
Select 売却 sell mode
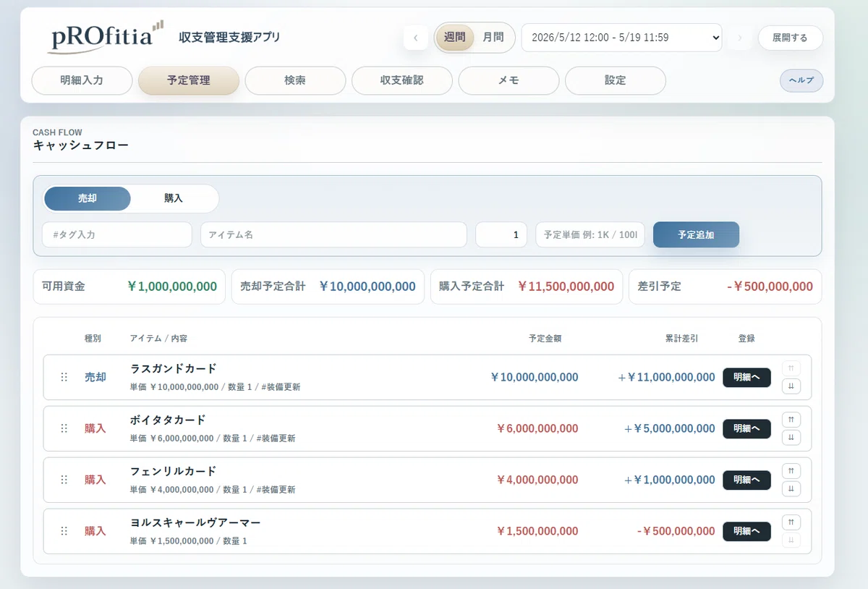click(x=88, y=198)
